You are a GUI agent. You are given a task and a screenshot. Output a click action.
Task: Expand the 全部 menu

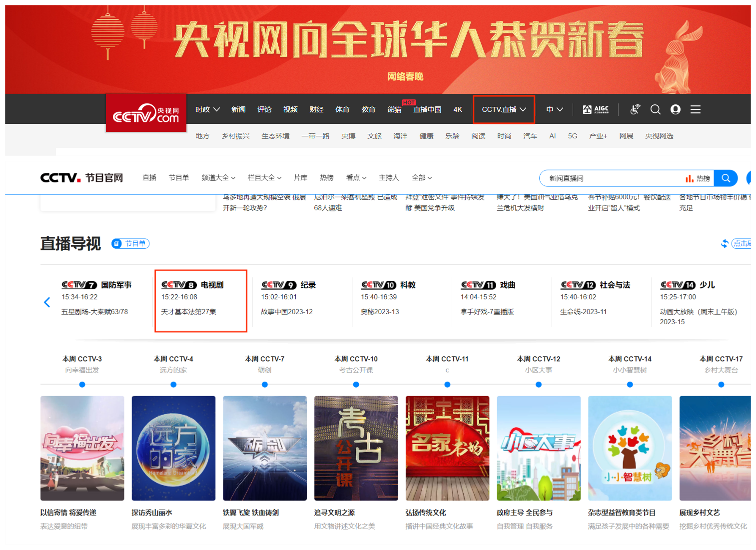pos(422,178)
